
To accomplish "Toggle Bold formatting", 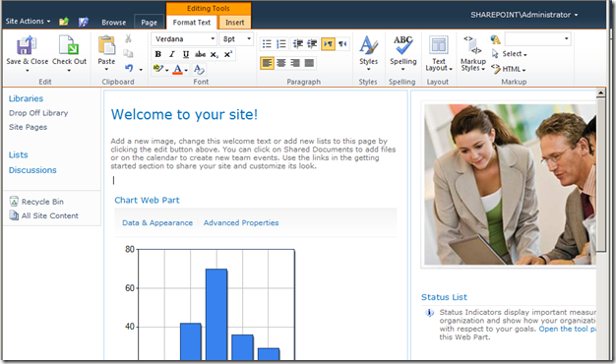I will point(157,54).
